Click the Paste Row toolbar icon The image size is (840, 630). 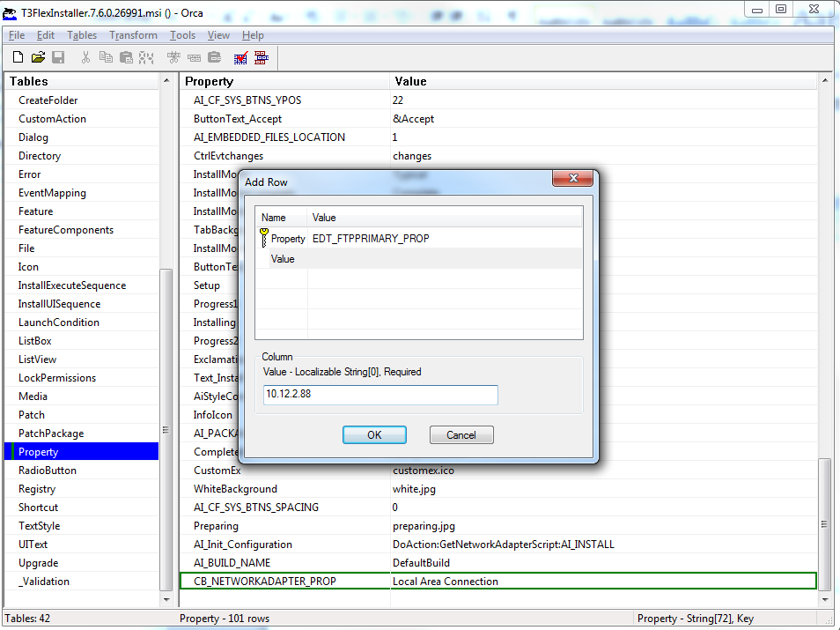coord(214,57)
